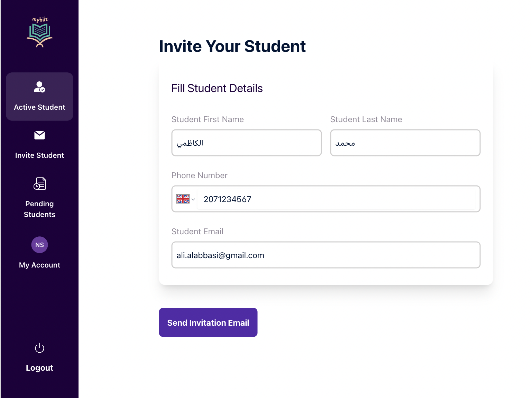Expand the country code dropdown chevron
This screenshot has height=398, width=532.
193,199
